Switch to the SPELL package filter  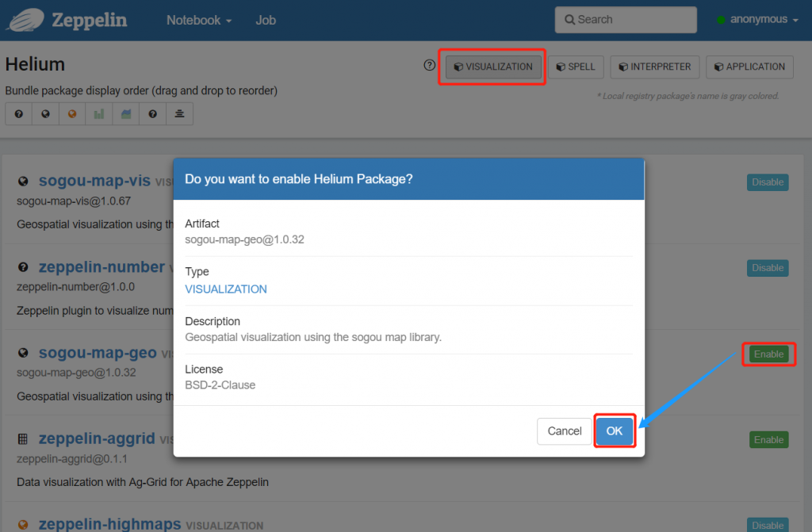tap(576, 67)
